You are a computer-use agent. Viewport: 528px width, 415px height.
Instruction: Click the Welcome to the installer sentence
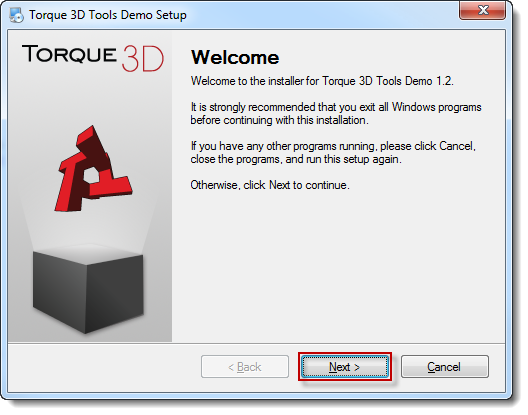coord(322,81)
